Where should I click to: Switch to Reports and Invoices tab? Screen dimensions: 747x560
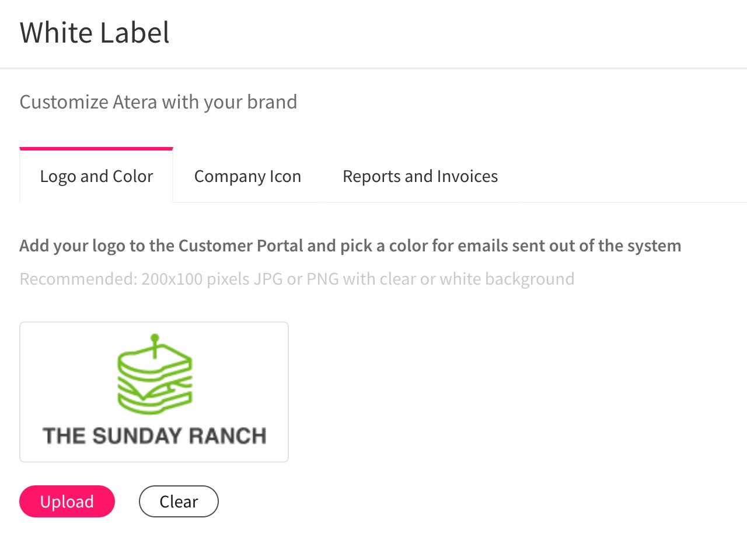420,176
